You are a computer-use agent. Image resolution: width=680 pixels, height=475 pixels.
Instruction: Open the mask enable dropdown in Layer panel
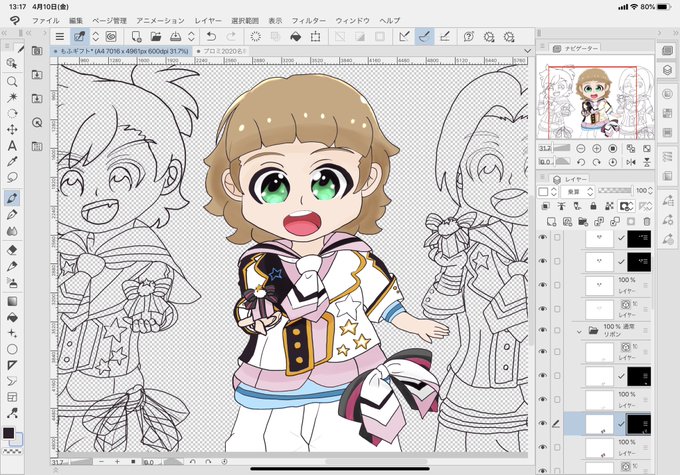coord(626,206)
